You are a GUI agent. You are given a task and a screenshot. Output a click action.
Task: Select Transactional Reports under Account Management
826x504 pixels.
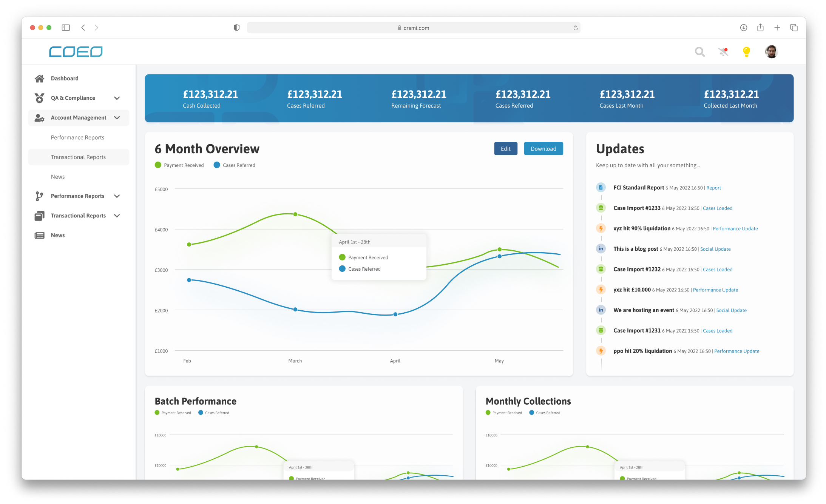point(78,157)
